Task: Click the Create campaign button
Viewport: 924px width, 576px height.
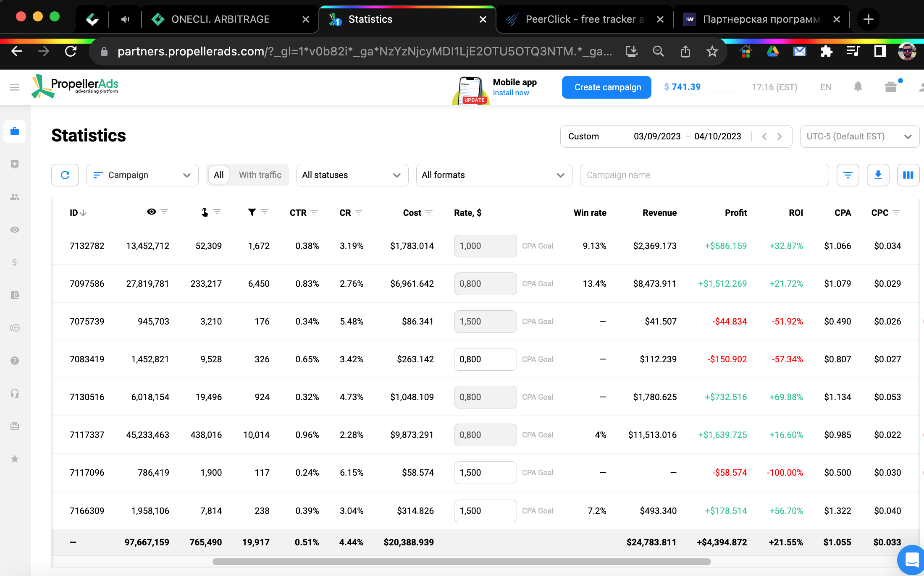Action: tap(607, 87)
